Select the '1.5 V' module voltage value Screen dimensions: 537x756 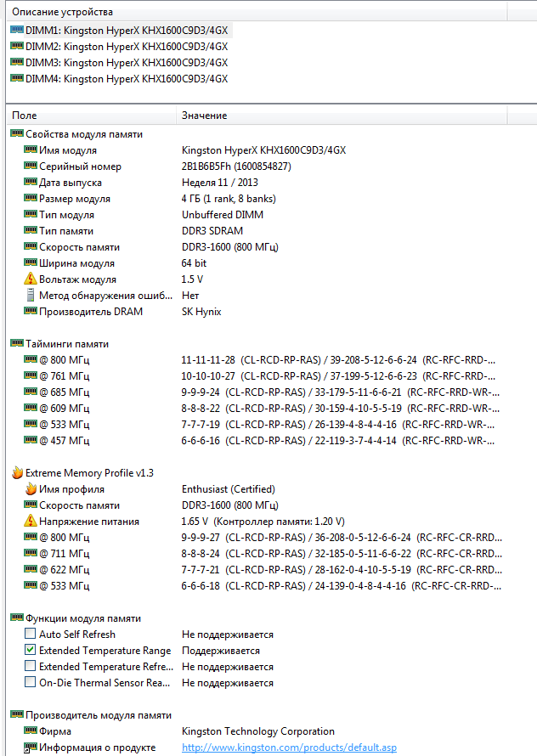pyautogui.click(x=193, y=279)
